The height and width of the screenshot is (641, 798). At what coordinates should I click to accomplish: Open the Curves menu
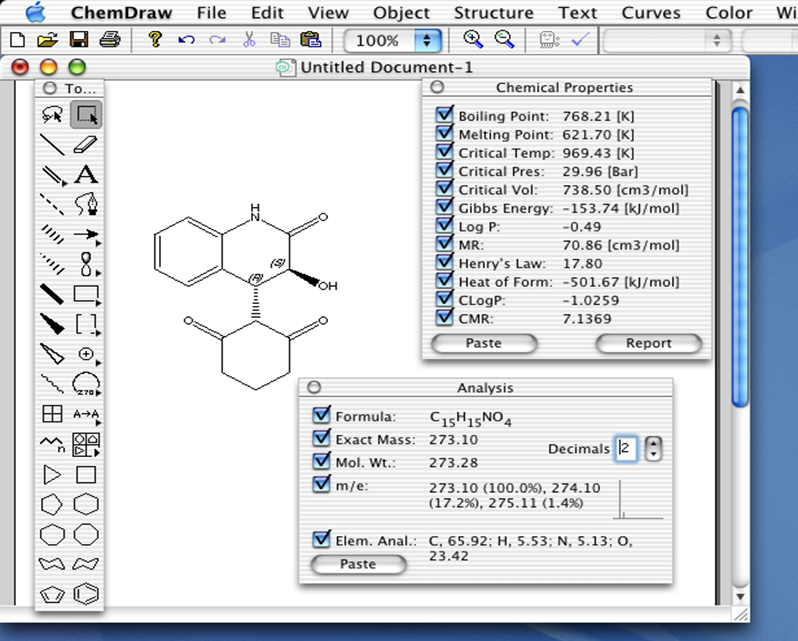(651, 13)
